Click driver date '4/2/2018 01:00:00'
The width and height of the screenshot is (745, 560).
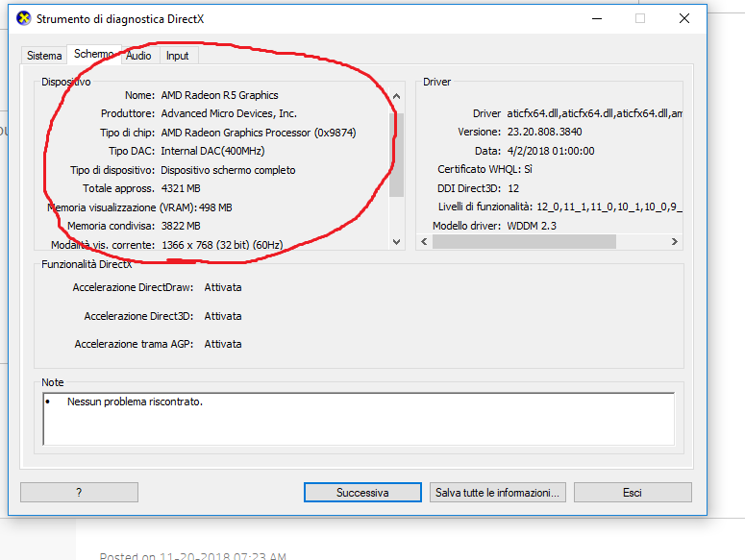click(x=551, y=151)
